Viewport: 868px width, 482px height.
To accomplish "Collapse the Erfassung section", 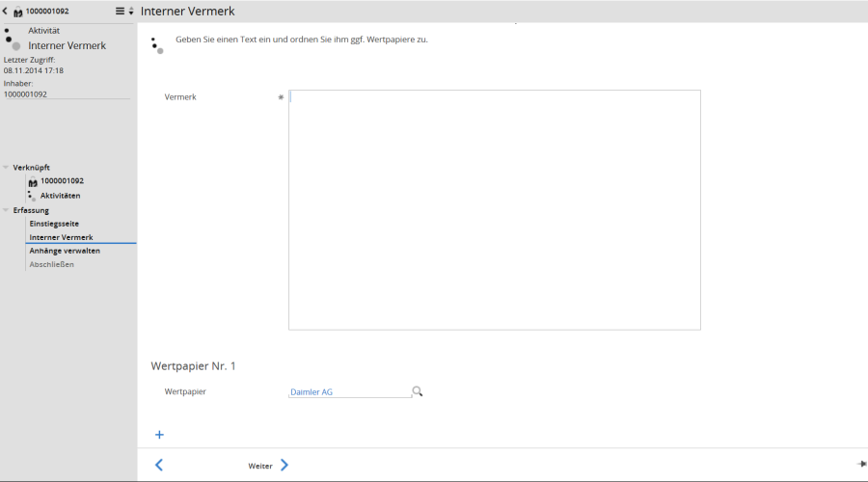I will pos(6,210).
